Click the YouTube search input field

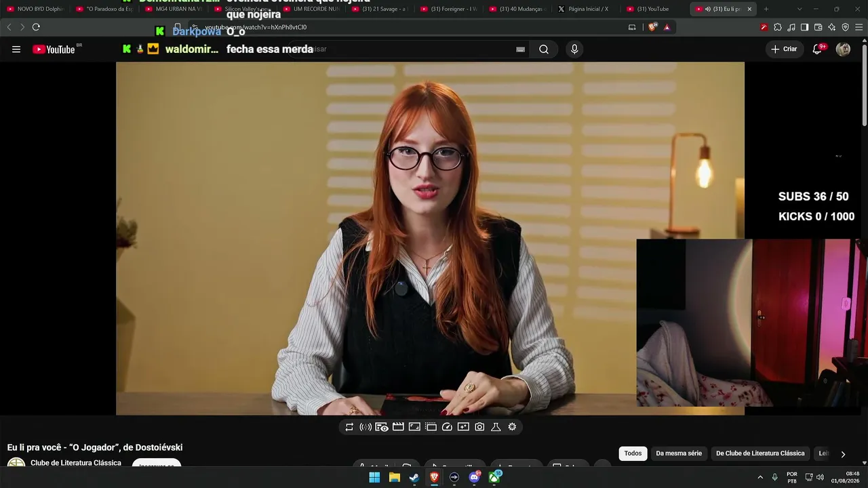click(x=407, y=49)
